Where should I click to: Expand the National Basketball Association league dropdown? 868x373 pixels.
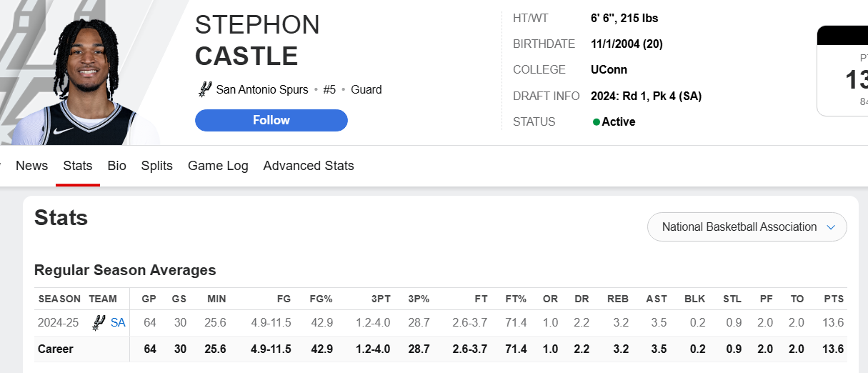click(747, 227)
